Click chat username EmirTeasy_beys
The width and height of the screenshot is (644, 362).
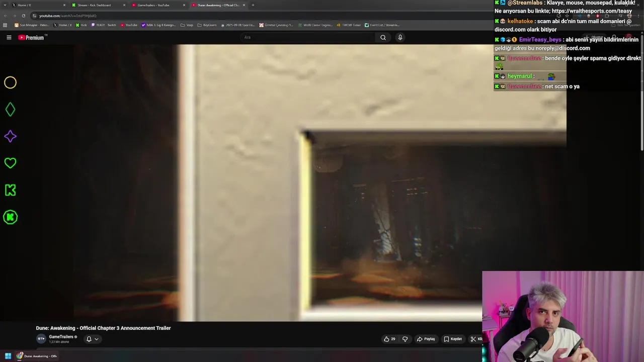pyautogui.click(x=540, y=39)
